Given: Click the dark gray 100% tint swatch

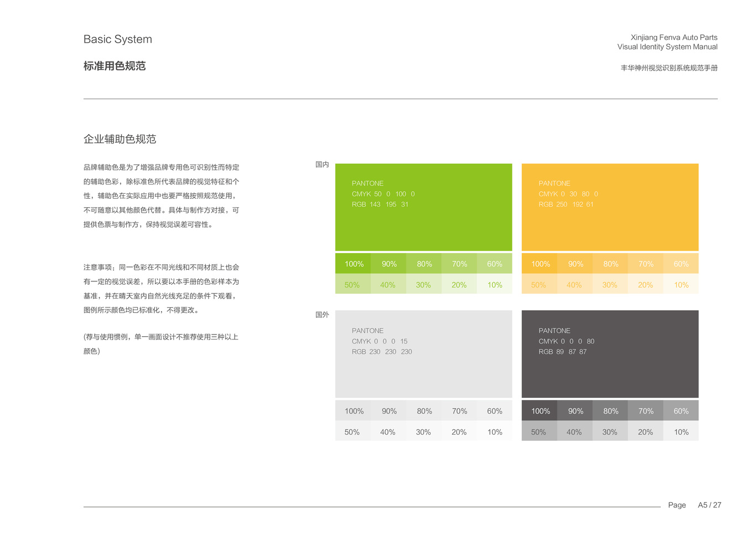Looking at the screenshot, I should 540,410.
